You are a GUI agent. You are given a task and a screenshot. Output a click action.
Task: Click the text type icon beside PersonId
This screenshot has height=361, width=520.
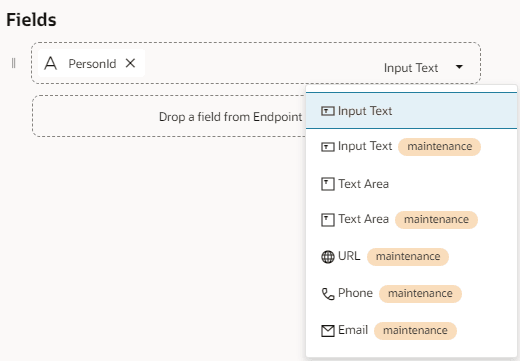(x=51, y=63)
